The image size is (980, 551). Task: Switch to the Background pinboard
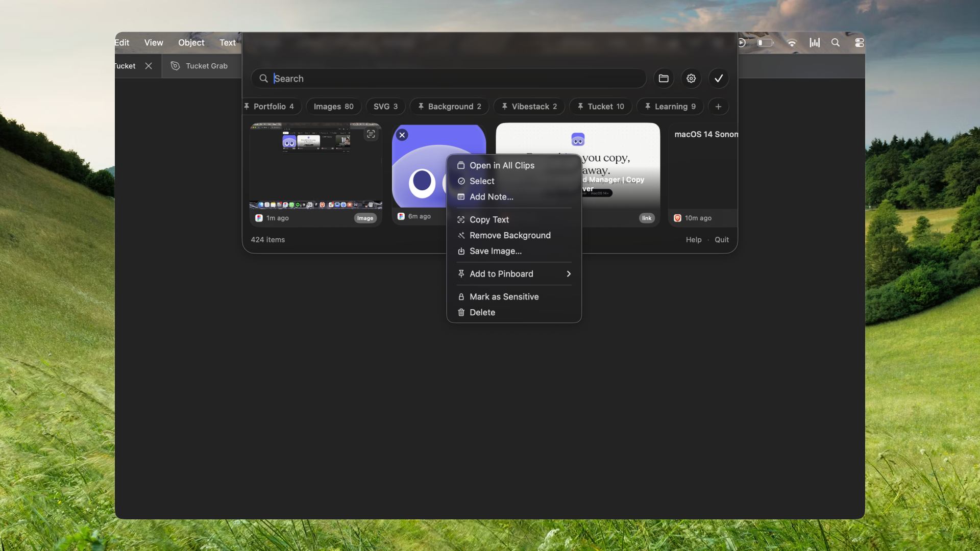pos(449,107)
